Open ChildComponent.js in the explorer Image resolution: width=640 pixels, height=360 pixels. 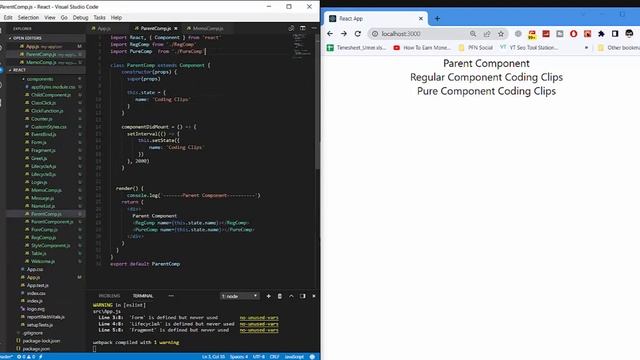click(x=51, y=95)
